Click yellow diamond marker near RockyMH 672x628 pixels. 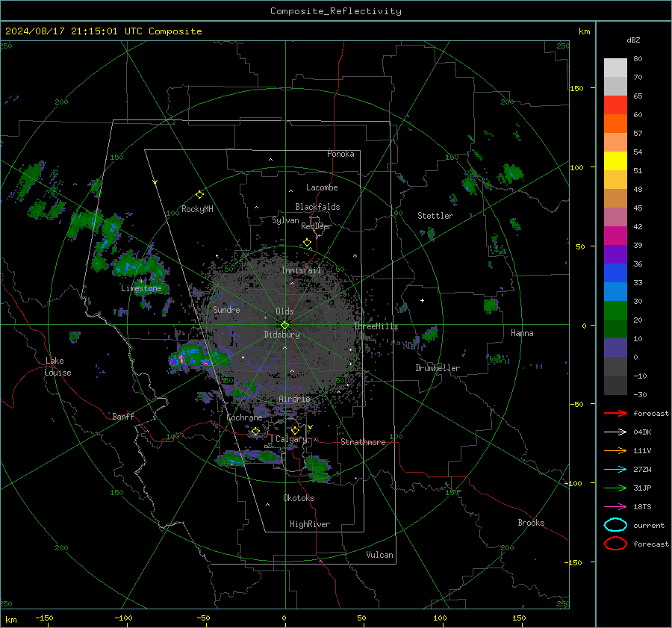[x=199, y=195]
